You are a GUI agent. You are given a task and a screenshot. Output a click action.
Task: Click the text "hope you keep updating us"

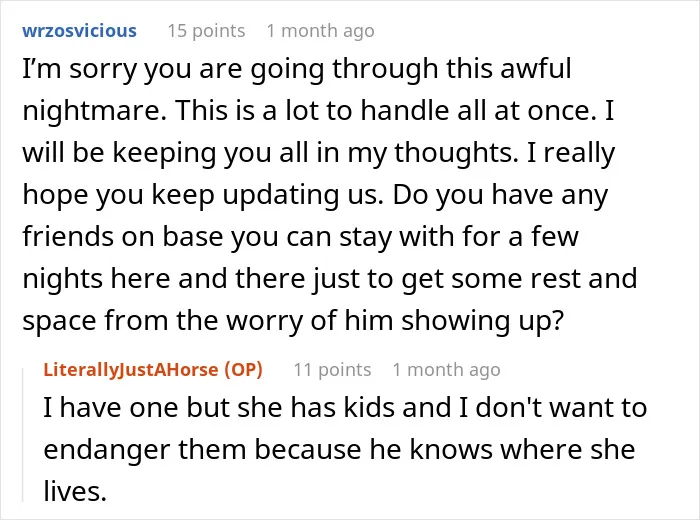pos(203,195)
